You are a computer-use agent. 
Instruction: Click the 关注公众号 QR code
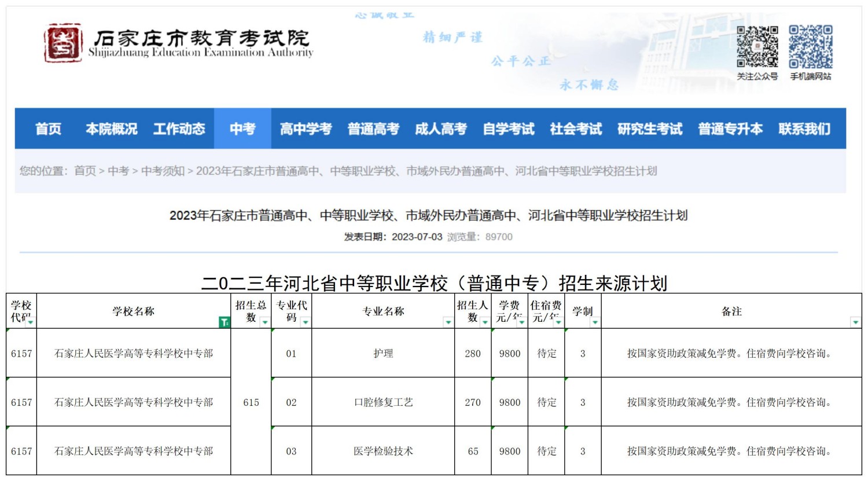757,47
